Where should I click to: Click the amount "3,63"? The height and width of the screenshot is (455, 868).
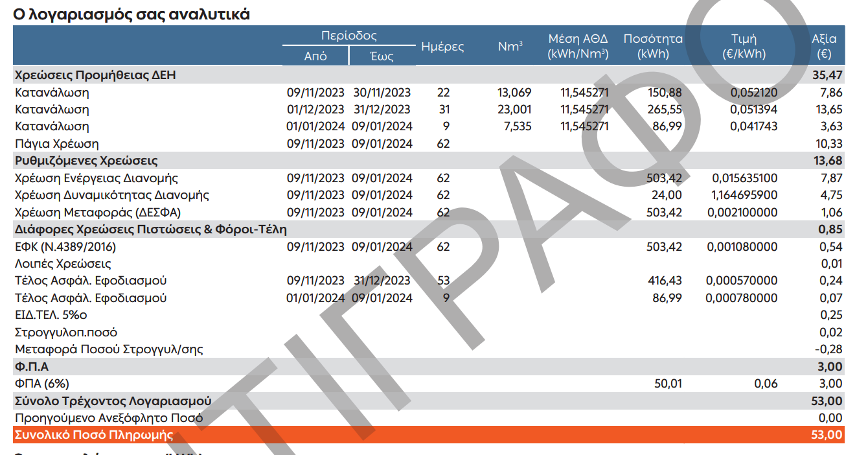point(831,126)
